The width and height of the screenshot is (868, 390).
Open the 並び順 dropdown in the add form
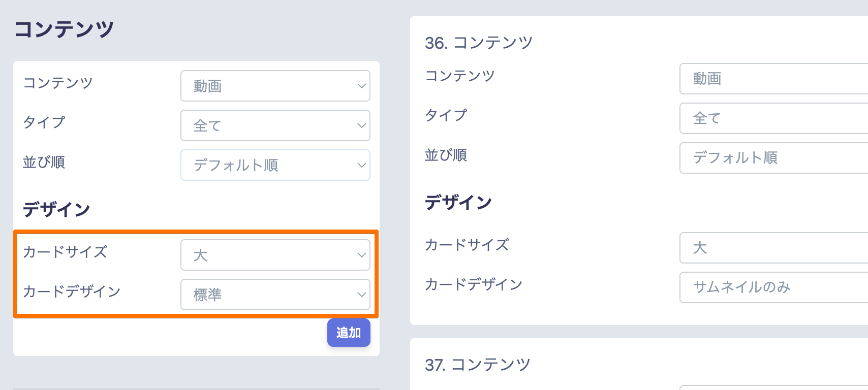(x=275, y=165)
